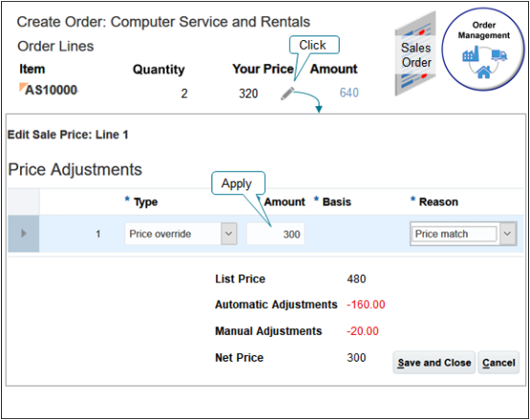Screen dimensions: 530x420
Task: Click the Order Lines heading
Action: [x=55, y=46]
